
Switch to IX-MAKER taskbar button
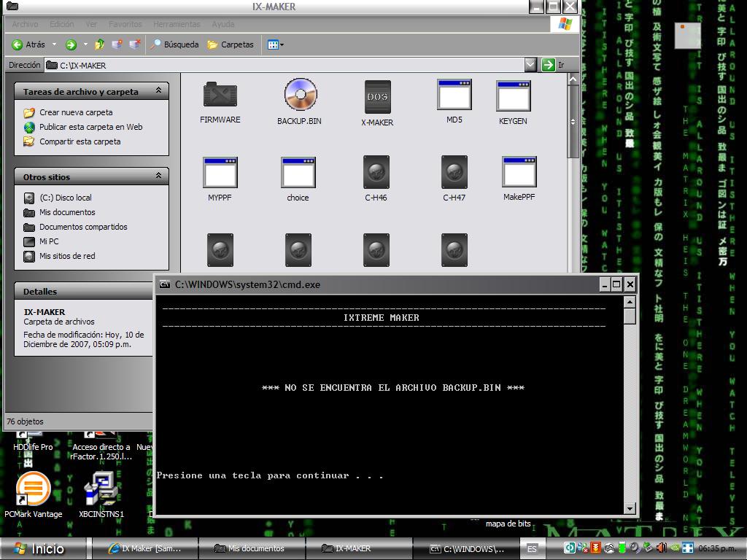pyautogui.click(x=358, y=548)
